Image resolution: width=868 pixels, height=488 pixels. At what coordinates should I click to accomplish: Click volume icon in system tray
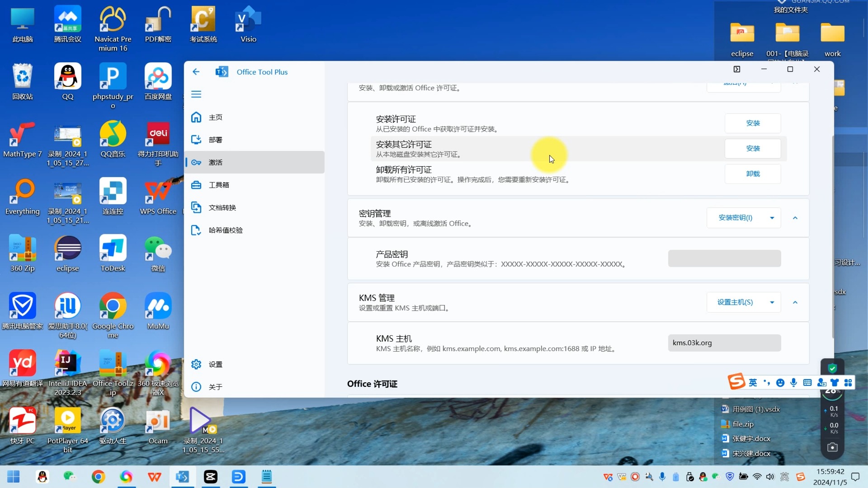(770, 477)
